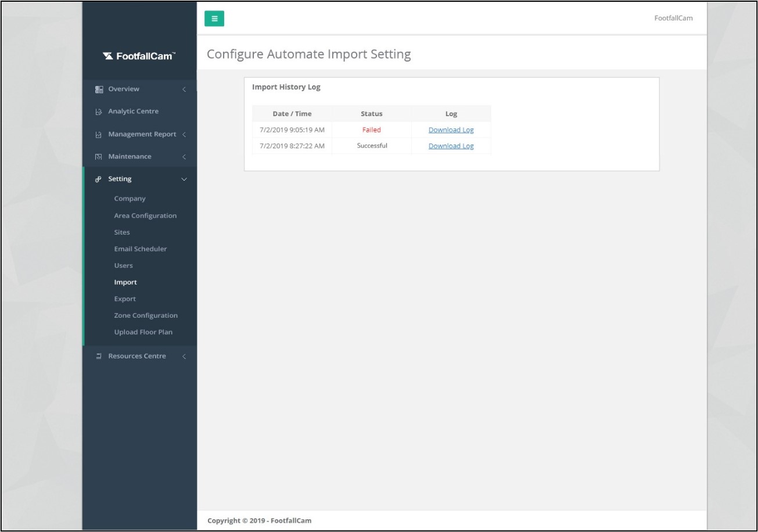Click the FootfallCam logo
The height and width of the screenshot is (532, 758).
click(x=139, y=56)
